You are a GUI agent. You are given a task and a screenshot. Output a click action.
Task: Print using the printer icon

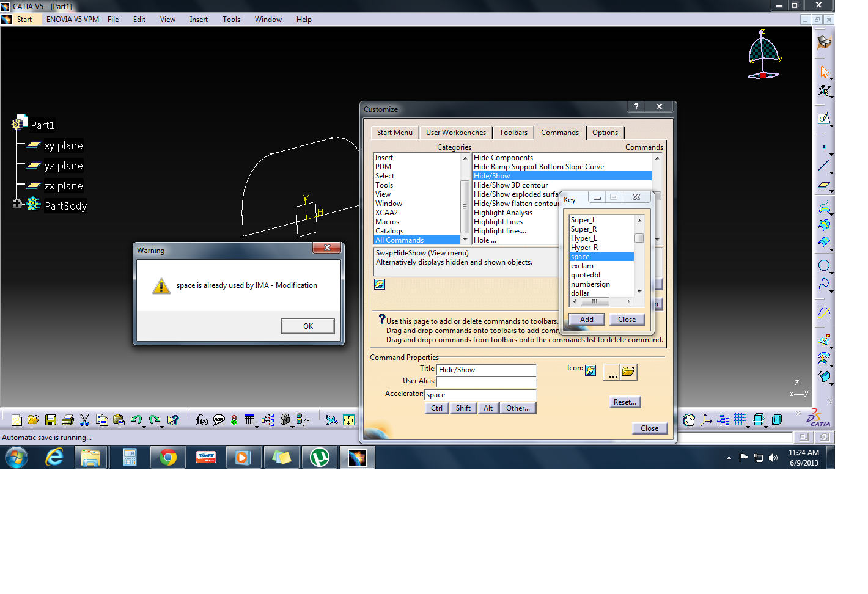click(68, 420)
